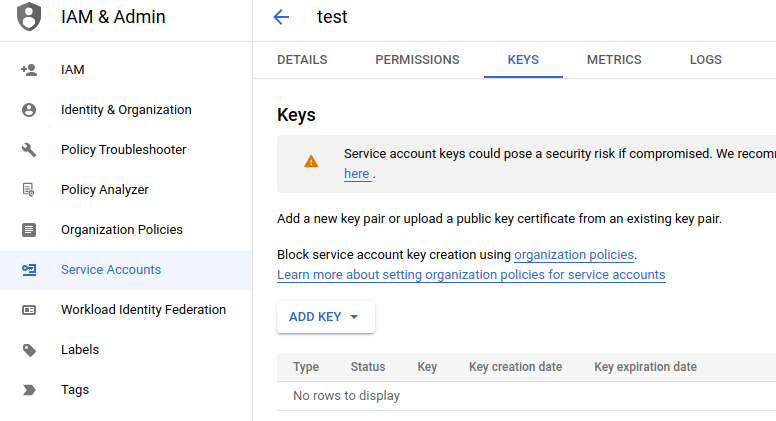Click the Organization Policies list icon
The height and width of the screenshot is (421, 776).
(x=29, y=230)
